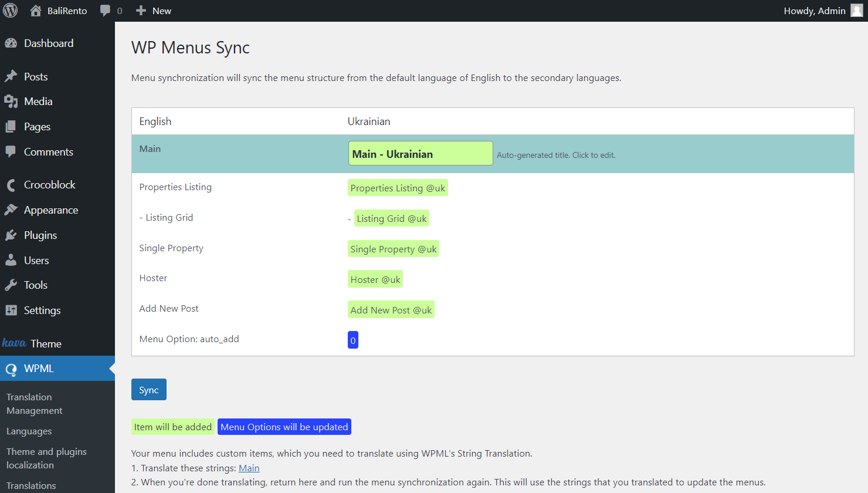Click the Users person icon
868x493 pixels.
pyautogui.click(x=11, y=260)
